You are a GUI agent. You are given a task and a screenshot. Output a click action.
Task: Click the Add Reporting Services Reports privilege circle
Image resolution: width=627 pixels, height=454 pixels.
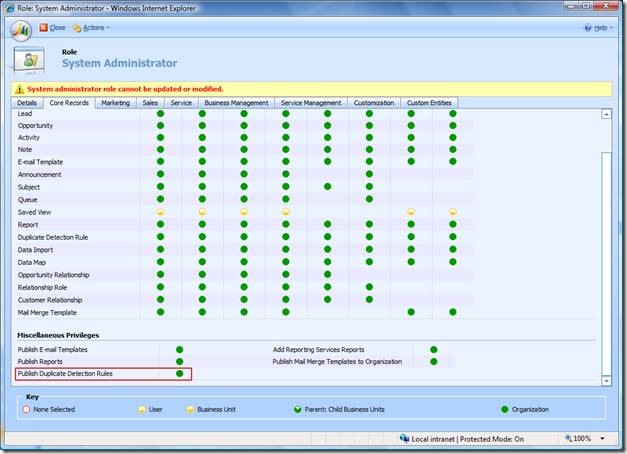click(434, 350)
